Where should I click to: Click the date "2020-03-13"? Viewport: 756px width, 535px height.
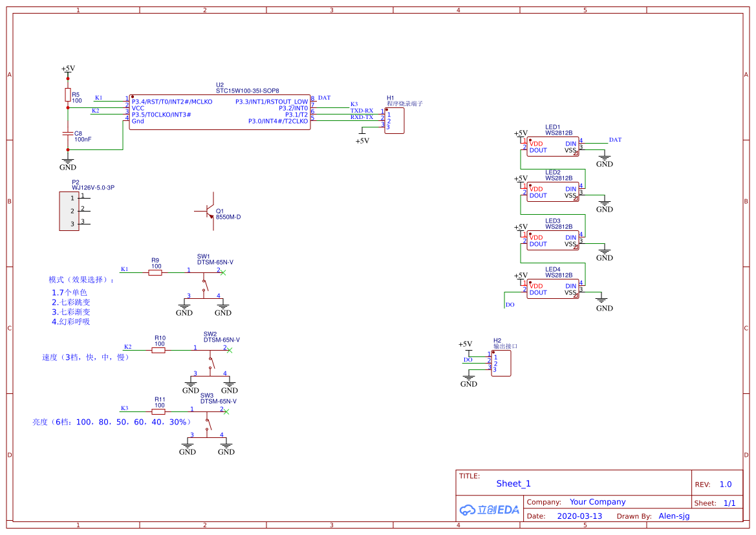tap(579, 516)
